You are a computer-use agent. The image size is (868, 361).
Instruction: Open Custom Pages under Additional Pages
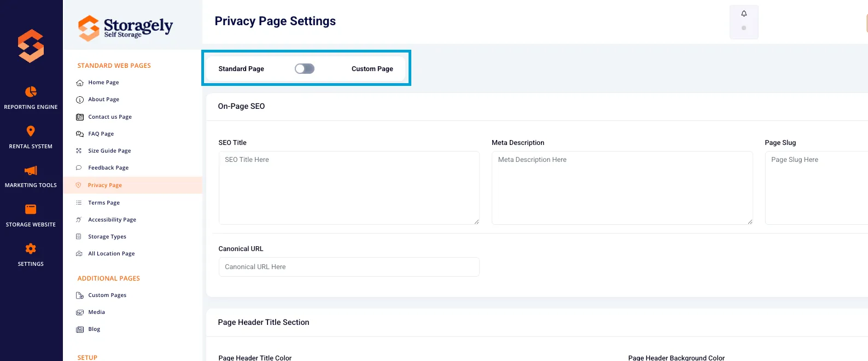(x=107, y=295)
